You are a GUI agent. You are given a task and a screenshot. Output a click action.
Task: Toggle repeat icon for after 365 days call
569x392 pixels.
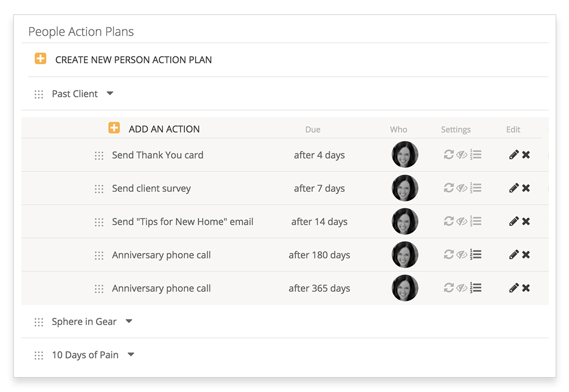(x=449, y=288)
